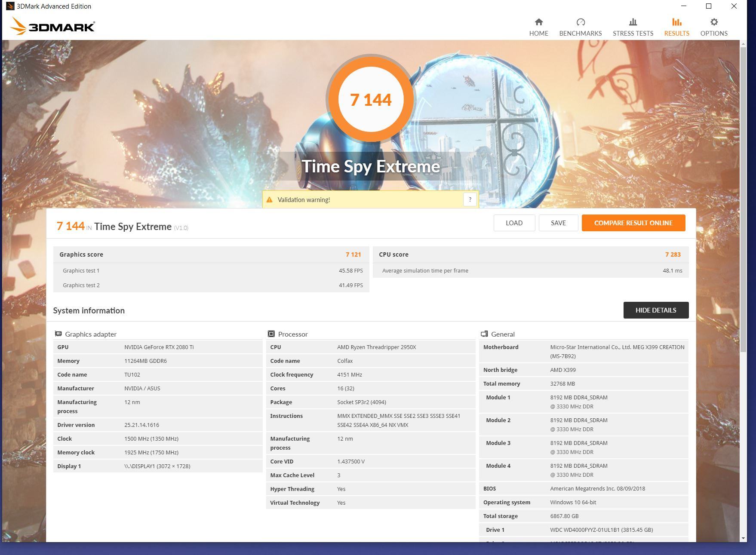Click the HIDE DETAILS button
The height and width of the screenshot is (555, 756).
(656, 310)
